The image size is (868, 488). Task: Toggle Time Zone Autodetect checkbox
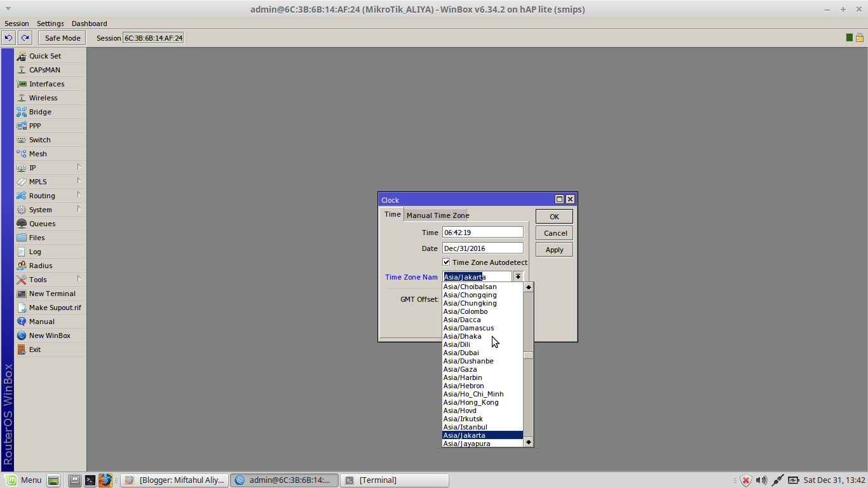tap(447, 262)
